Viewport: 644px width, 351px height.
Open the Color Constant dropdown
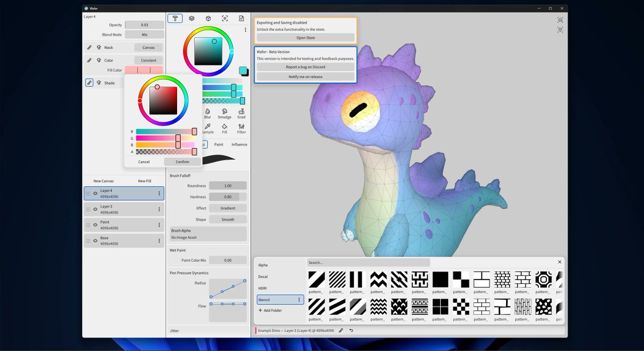tap(148, 60)
